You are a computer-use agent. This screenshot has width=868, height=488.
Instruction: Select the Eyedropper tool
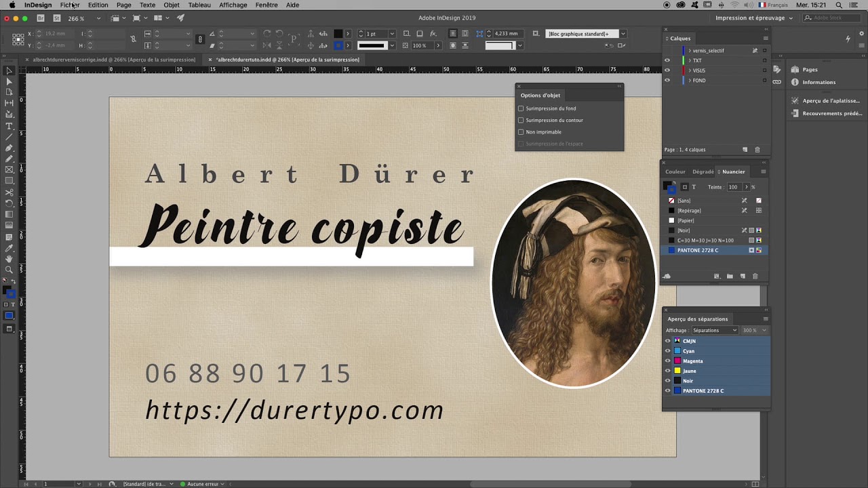pyautogui.click(x=9, y=248)
